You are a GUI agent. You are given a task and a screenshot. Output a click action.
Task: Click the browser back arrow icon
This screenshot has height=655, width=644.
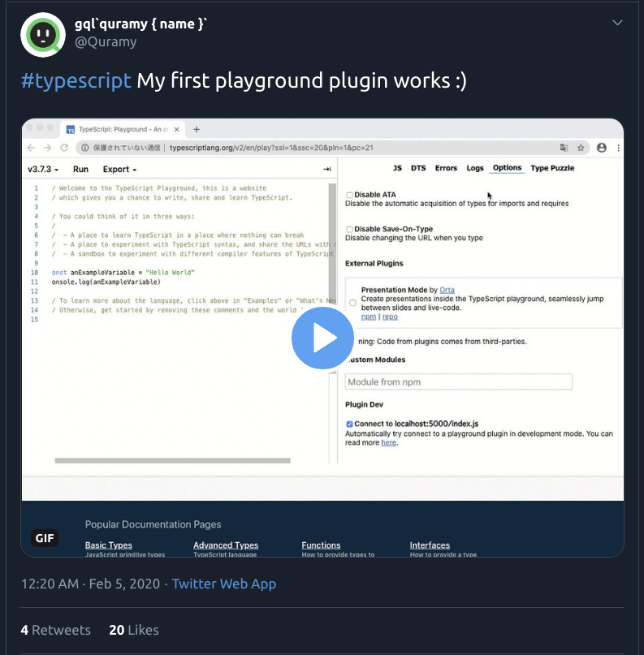point(31,148)
